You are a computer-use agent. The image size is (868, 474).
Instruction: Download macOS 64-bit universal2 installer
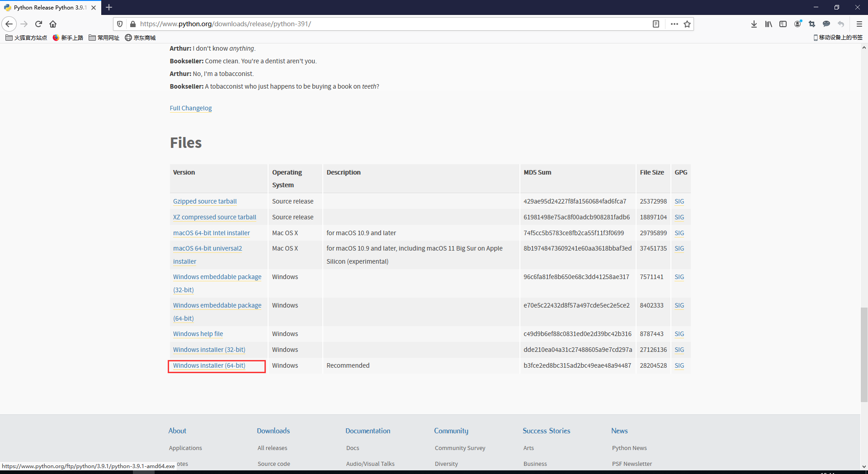pos(208,248)
